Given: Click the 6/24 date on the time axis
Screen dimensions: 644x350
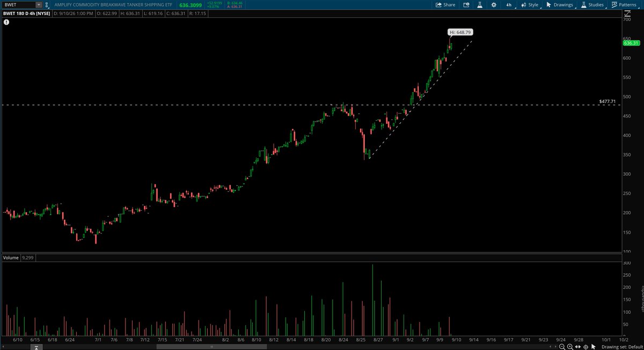Looking at the screenshot, I should coord(69,339).
